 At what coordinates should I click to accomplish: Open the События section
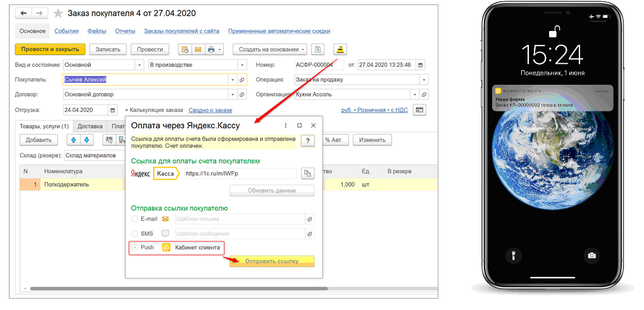point(66,31)
